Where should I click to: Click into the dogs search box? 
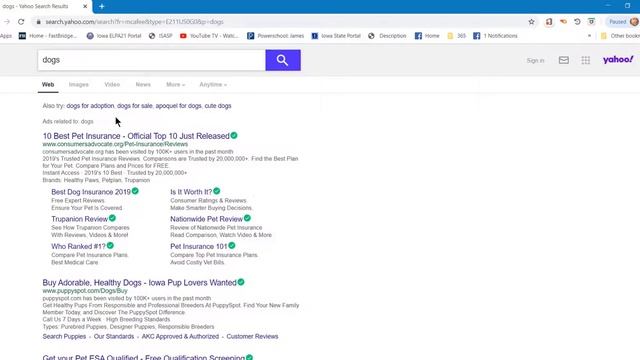[x=151, y=60]
